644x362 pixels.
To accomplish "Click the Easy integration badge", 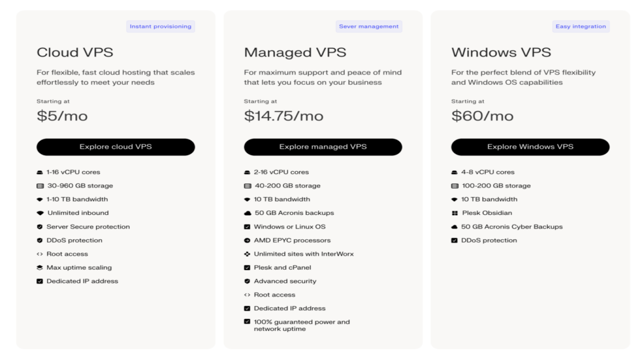I will (x=581, y=26).
